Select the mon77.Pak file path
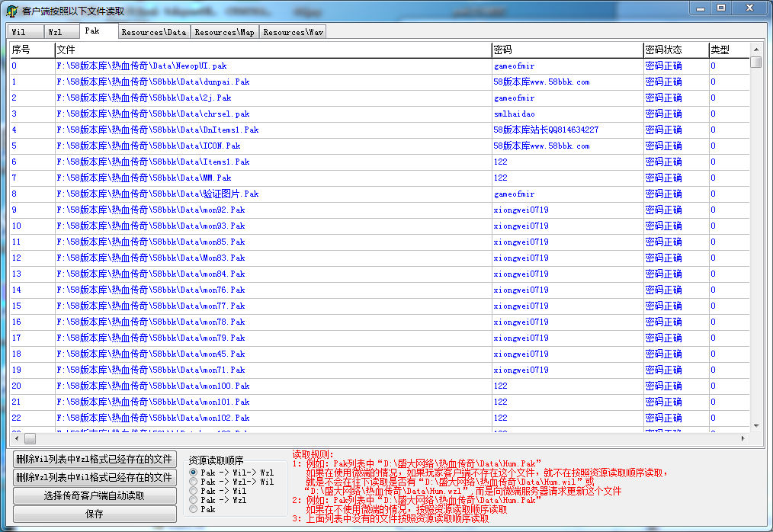This screenshot has width=773, height=532. click(x=151, y=306)
